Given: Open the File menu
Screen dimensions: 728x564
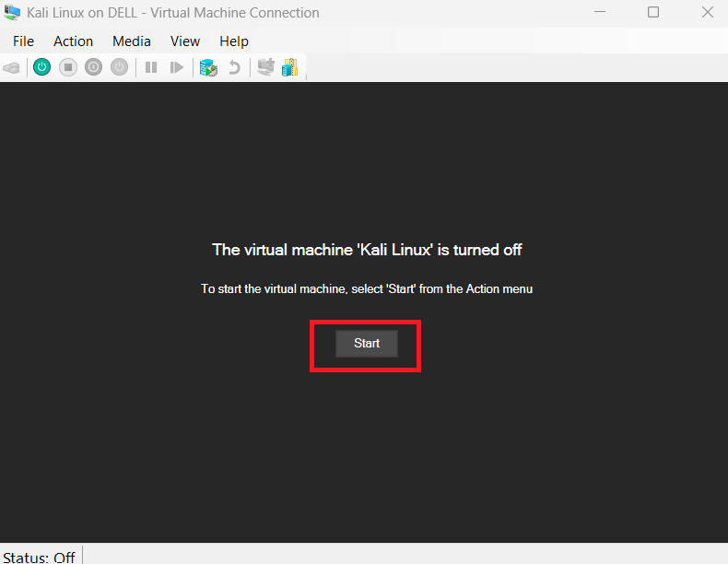Looking at the screenshot, I should [23, 41].
